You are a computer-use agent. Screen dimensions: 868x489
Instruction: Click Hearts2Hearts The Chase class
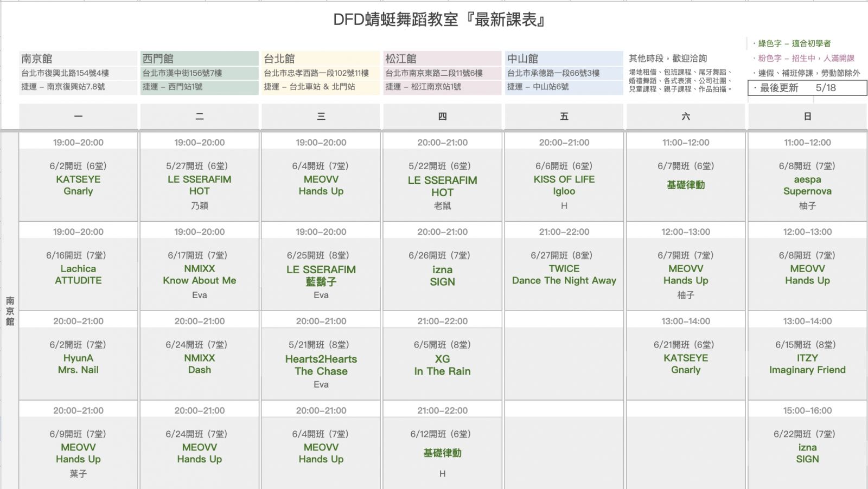321,365
